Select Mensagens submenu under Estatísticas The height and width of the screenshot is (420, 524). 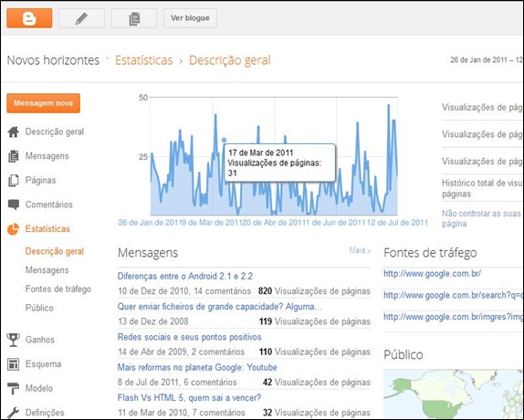47,270
